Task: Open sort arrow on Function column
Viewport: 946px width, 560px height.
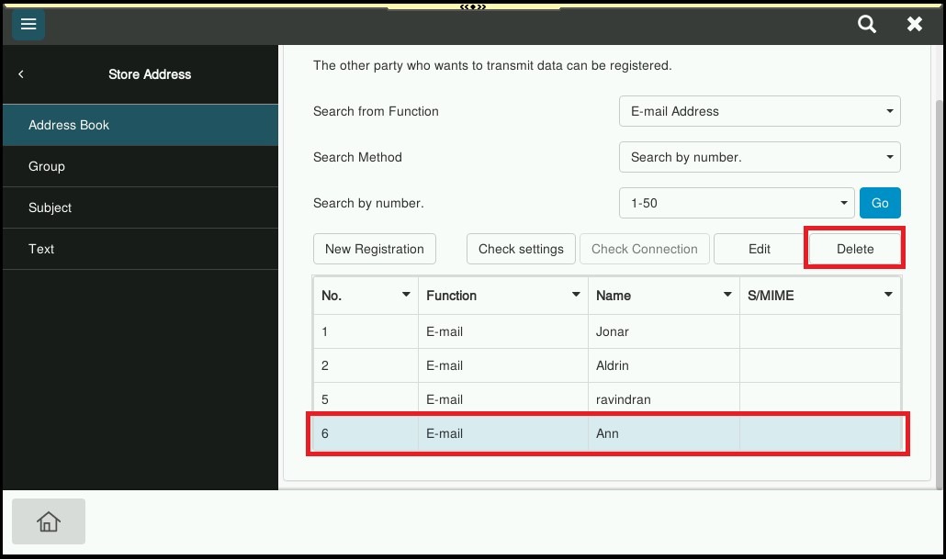Action: point(576,296)
